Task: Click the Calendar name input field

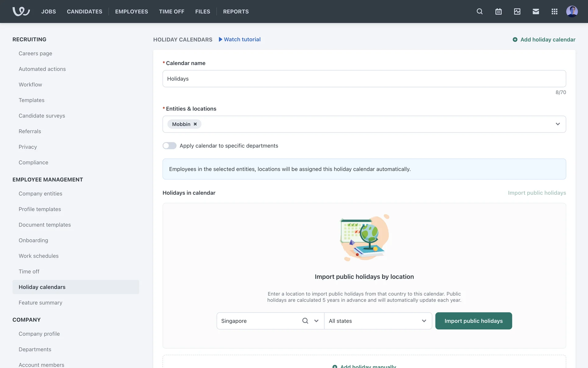Action: click(x=364, y=79)
